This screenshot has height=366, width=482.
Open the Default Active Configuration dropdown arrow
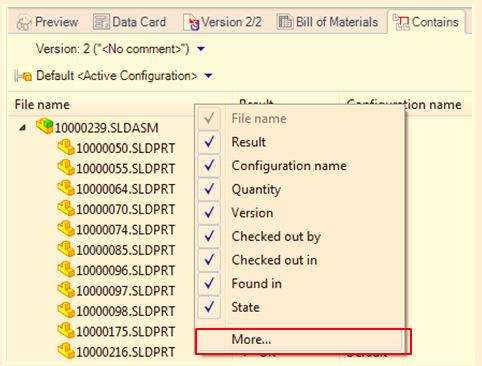pos(208,76)
